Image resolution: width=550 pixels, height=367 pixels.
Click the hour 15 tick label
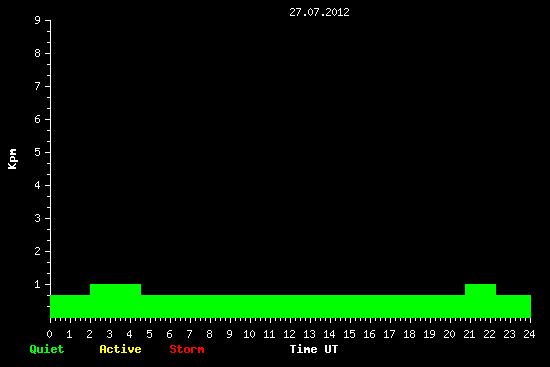point(349,334)
